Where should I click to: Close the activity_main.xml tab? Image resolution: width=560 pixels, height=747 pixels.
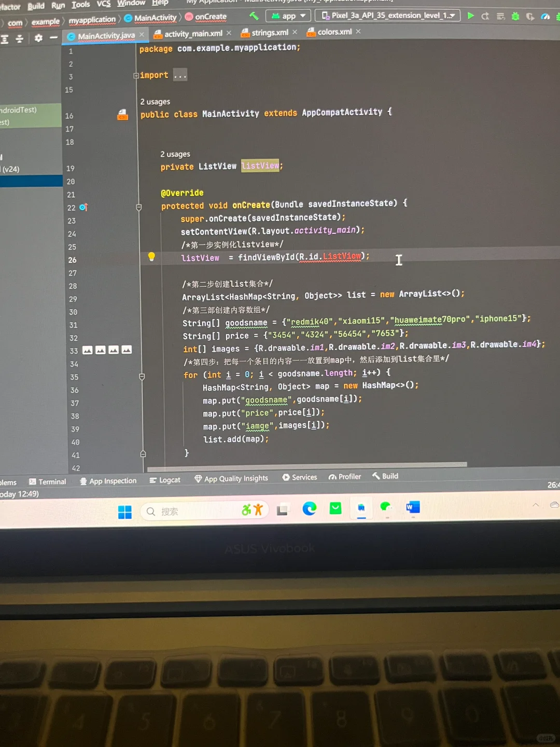(229, 33)
